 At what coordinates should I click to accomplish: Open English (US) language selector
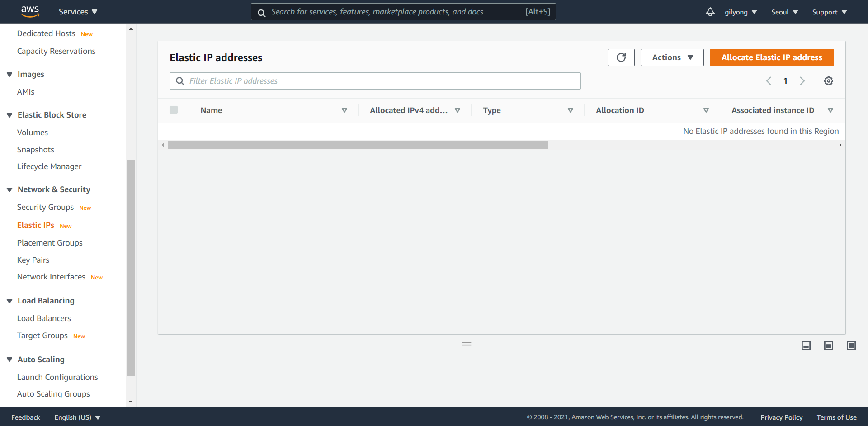77,417
